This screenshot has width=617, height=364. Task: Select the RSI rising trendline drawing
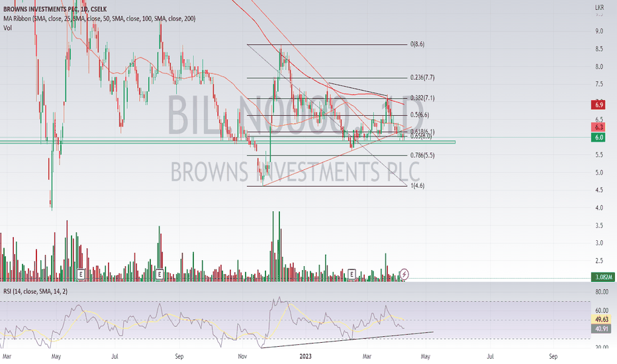coord(347,340)
